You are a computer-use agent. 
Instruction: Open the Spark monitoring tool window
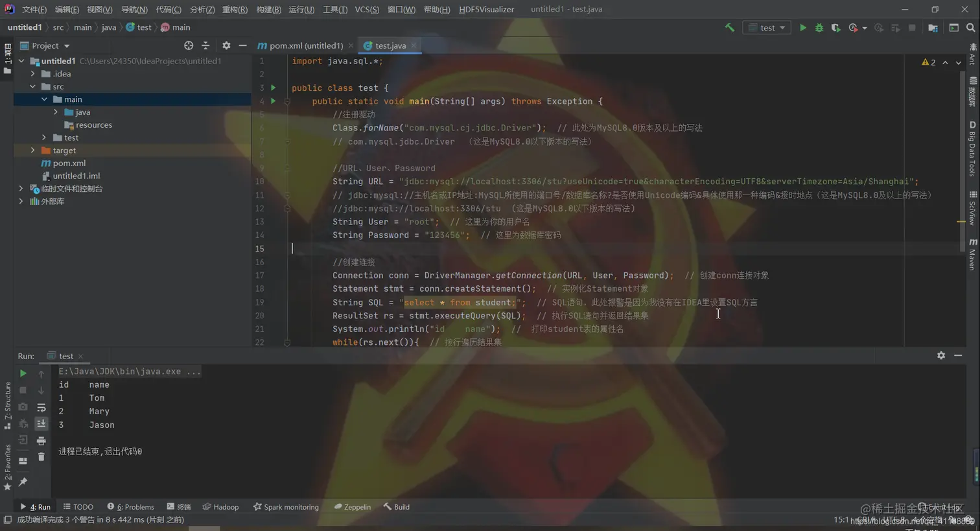286,507
